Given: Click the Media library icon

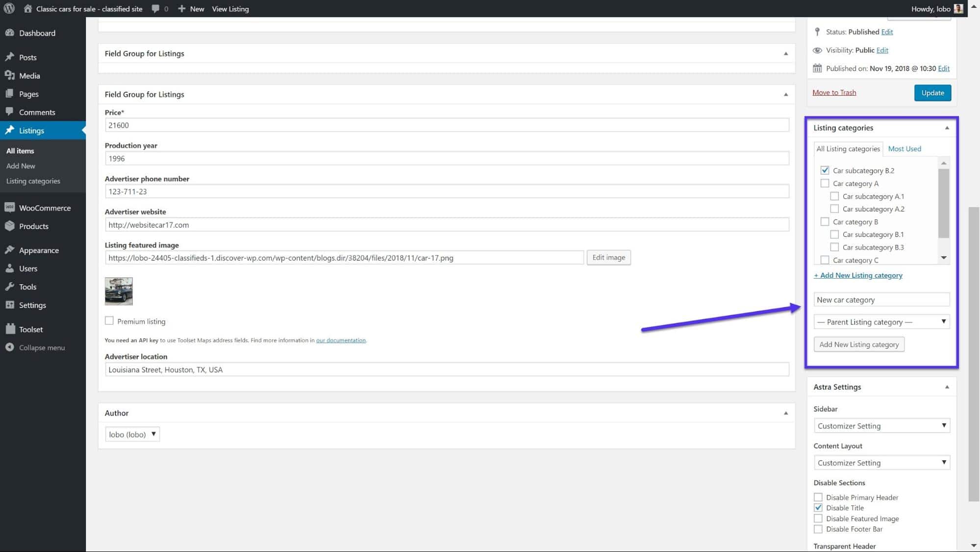Looking at the screenshot, I should point(9,76).
